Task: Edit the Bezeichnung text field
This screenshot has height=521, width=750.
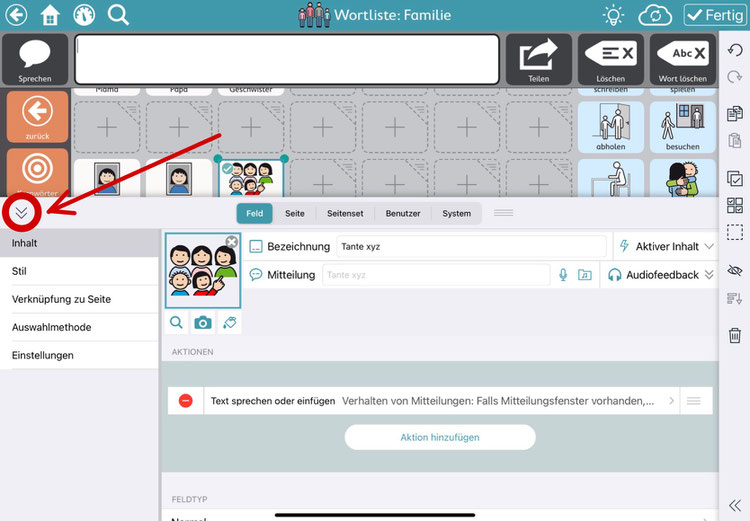Action: click(x=471, y=246)
